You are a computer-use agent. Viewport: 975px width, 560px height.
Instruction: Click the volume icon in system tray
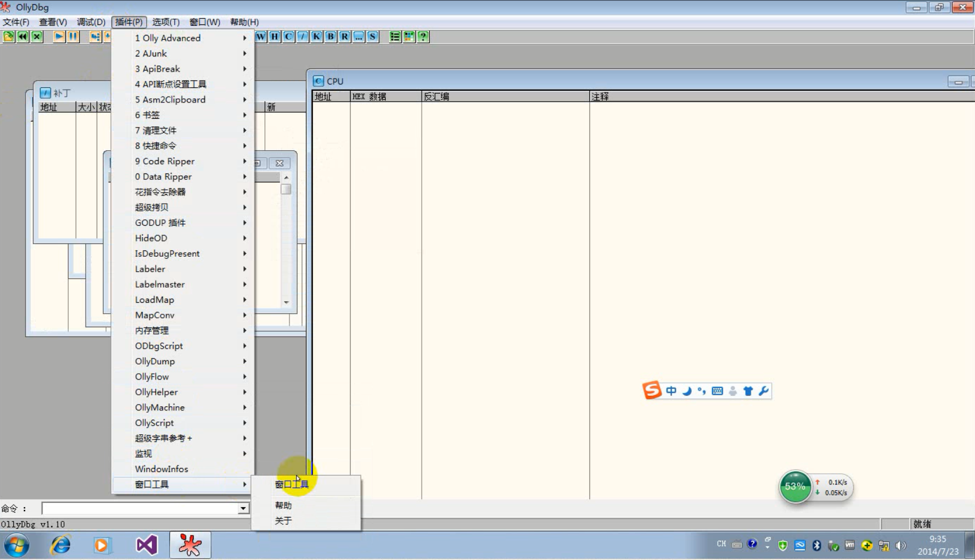tap(901, 545)
